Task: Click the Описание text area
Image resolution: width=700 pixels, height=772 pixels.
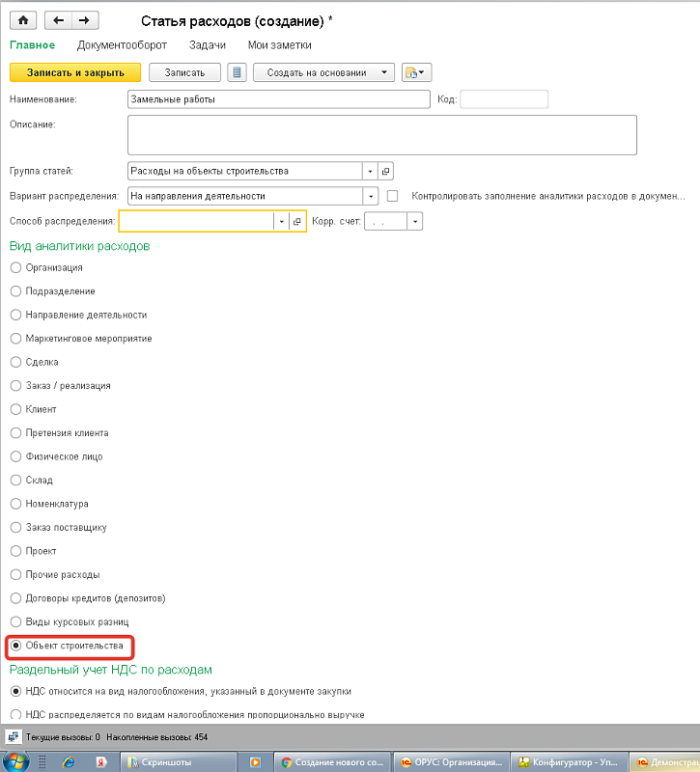Action: tap(381, 135)
